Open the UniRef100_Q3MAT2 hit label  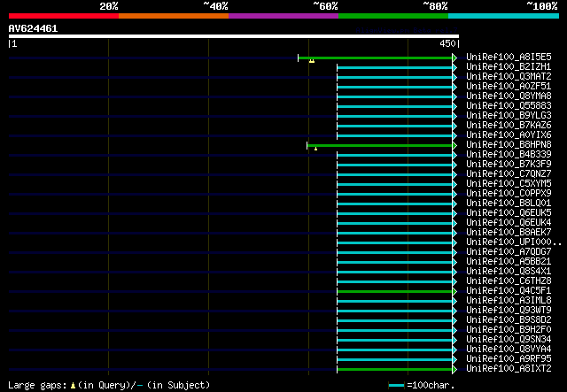(x=509, y=77)
